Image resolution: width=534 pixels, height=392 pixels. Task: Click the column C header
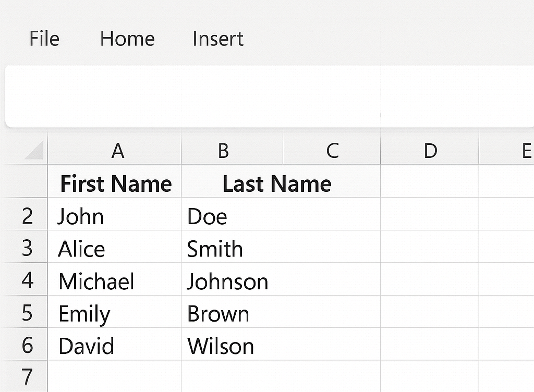[332, 151]
